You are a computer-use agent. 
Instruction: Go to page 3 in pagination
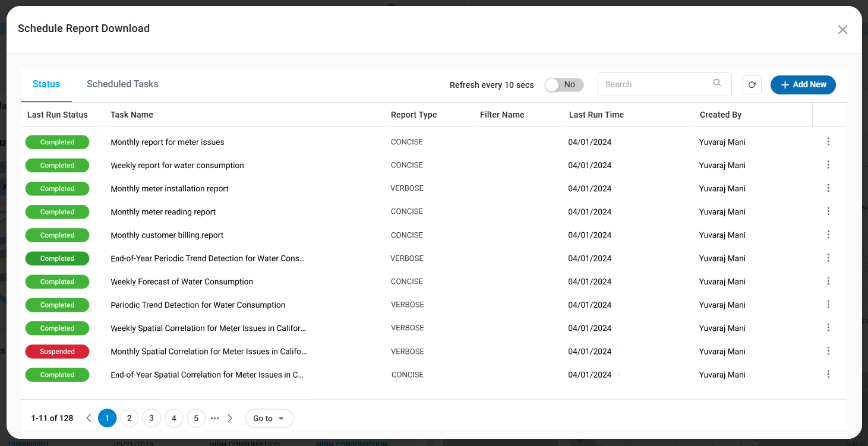[151, 418]
